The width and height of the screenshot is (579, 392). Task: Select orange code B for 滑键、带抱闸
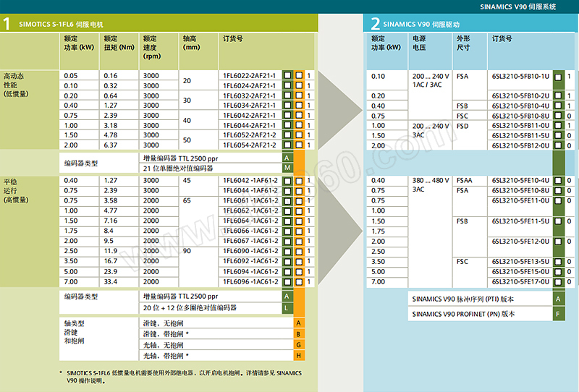click(299, 334)
